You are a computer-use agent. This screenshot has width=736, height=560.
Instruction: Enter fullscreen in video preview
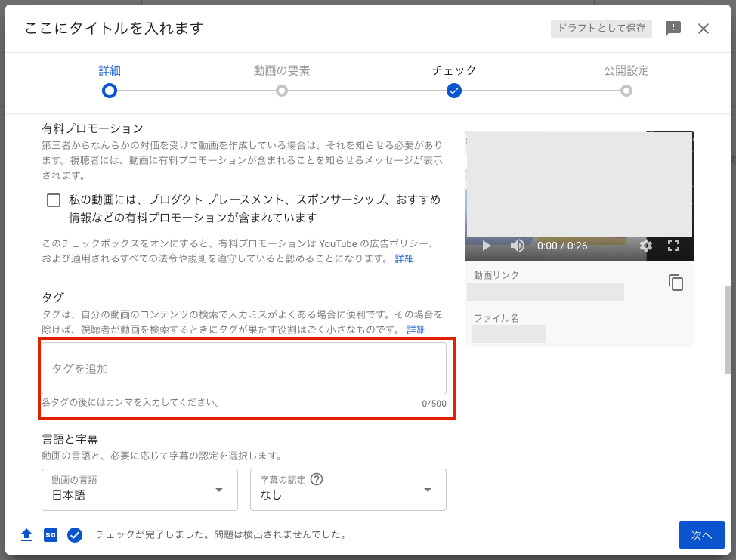click(673, 246)
